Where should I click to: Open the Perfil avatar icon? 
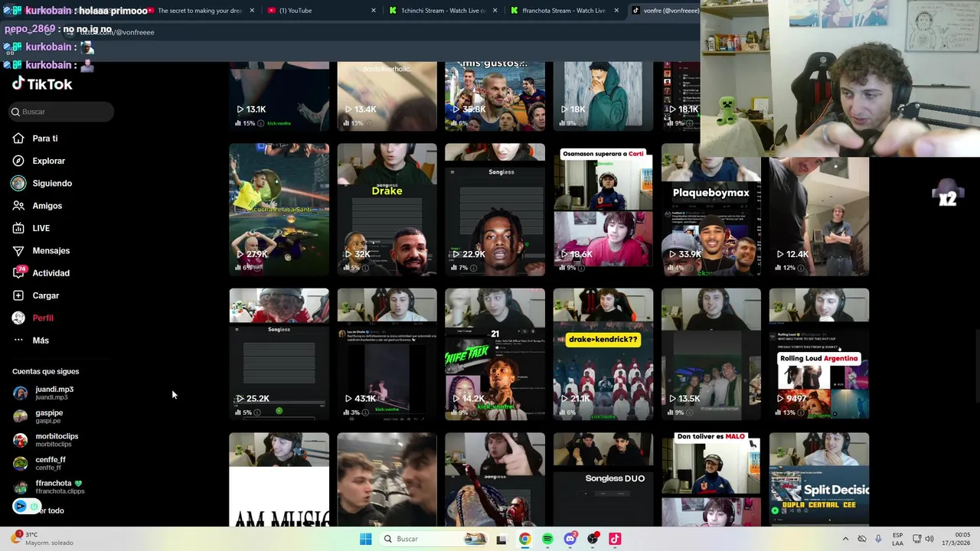tap(18, 318)
